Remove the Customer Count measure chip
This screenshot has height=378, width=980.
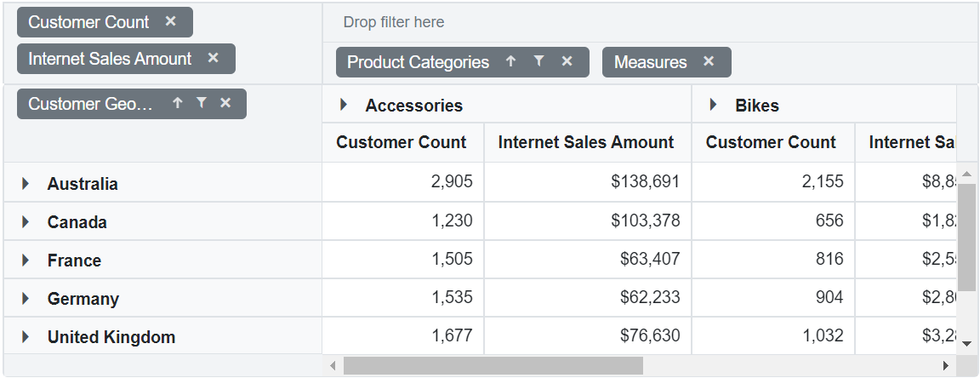171,21
